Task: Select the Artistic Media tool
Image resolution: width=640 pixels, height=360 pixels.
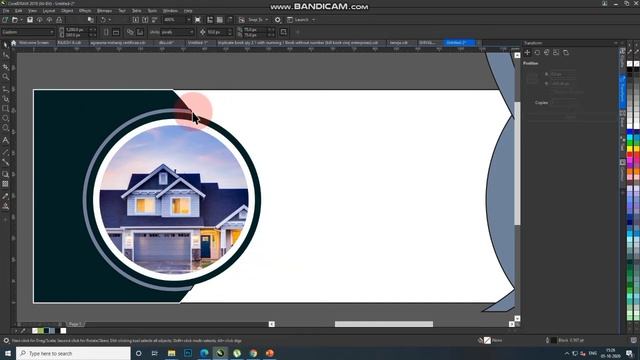Action: point(5,98)
